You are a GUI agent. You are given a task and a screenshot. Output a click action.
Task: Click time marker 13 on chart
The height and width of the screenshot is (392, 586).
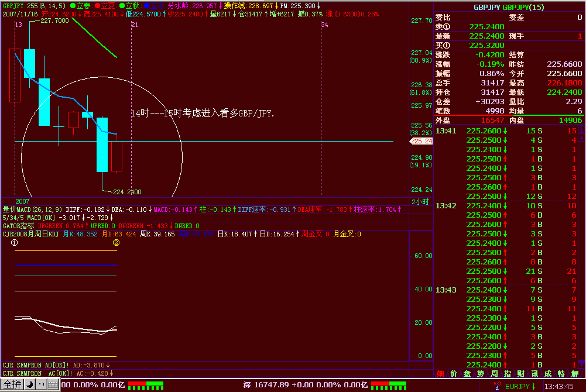point(18,25)
